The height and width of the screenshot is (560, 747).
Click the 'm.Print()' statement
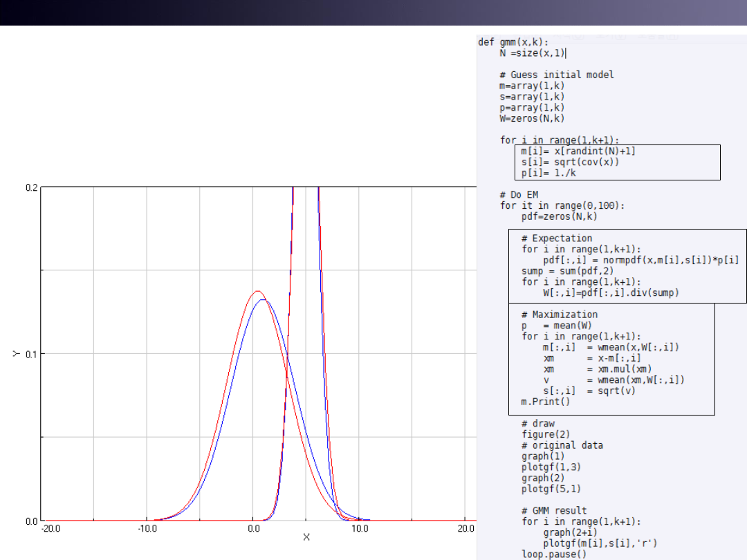[546, 402]
